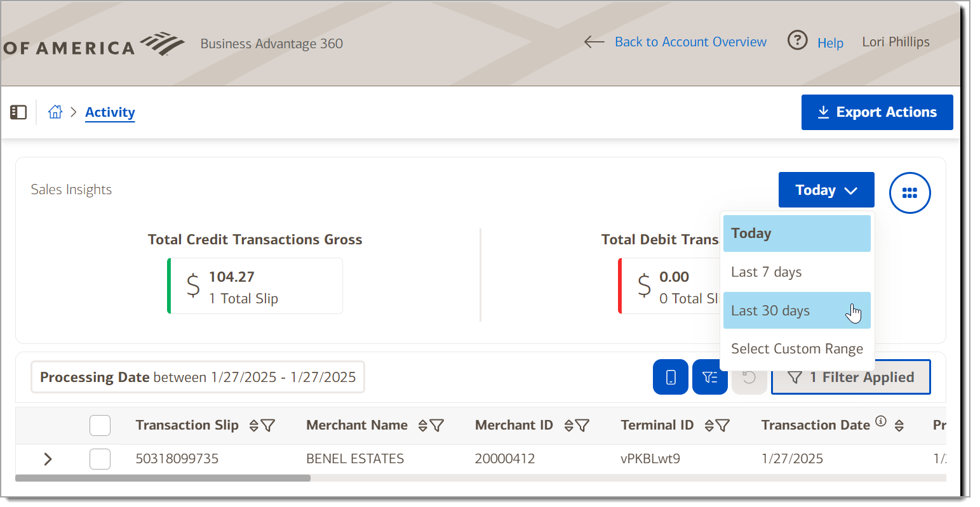Open the filter list icon button
Viewport: 980px width, 507px height.
click(x=710, y=377)
